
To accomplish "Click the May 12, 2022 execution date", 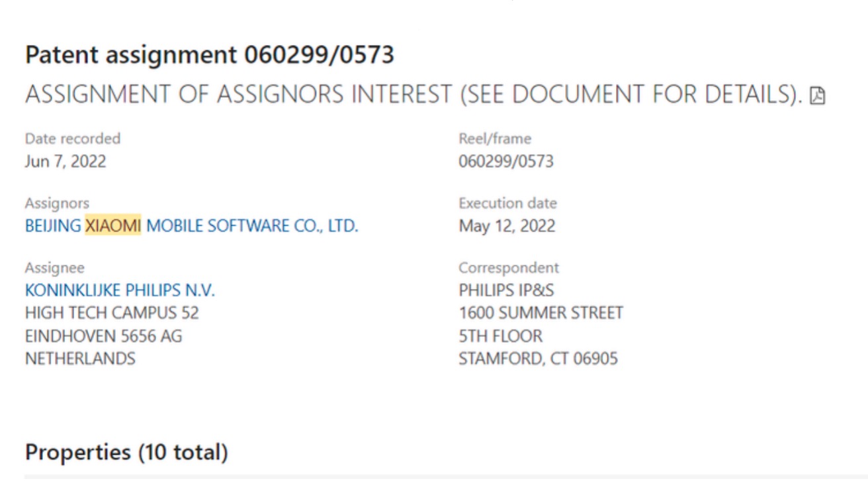I will pos(507,226).
